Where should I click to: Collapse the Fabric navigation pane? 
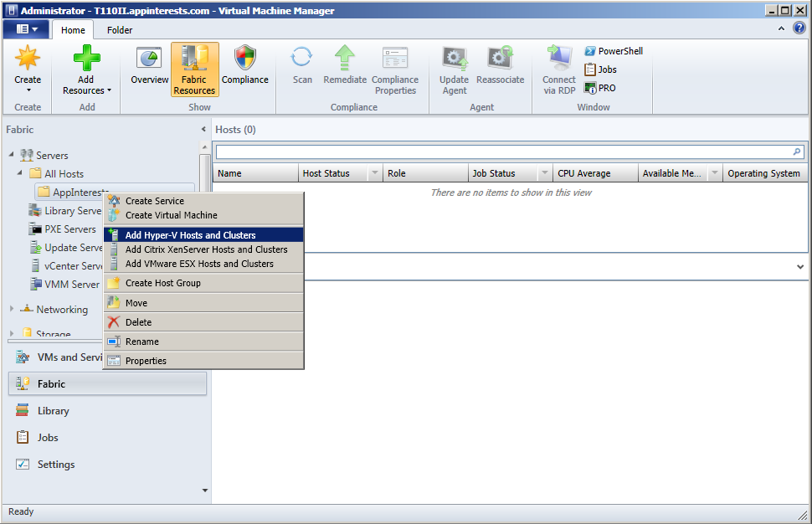(x=203, y=130)
